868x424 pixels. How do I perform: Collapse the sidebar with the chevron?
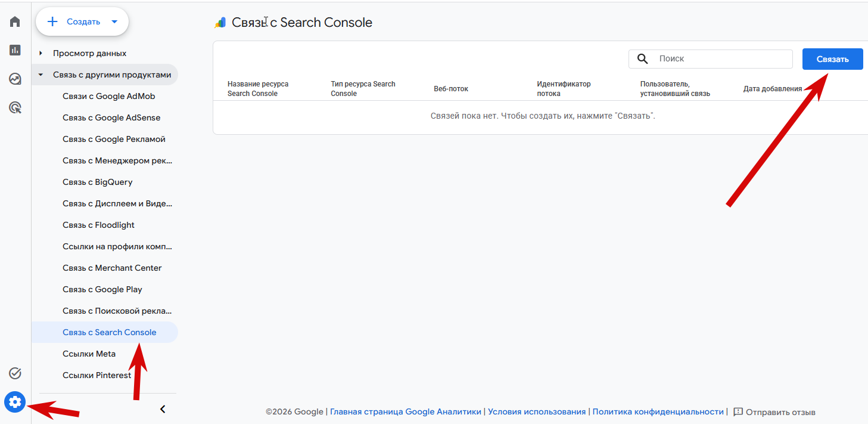point(163,409)
